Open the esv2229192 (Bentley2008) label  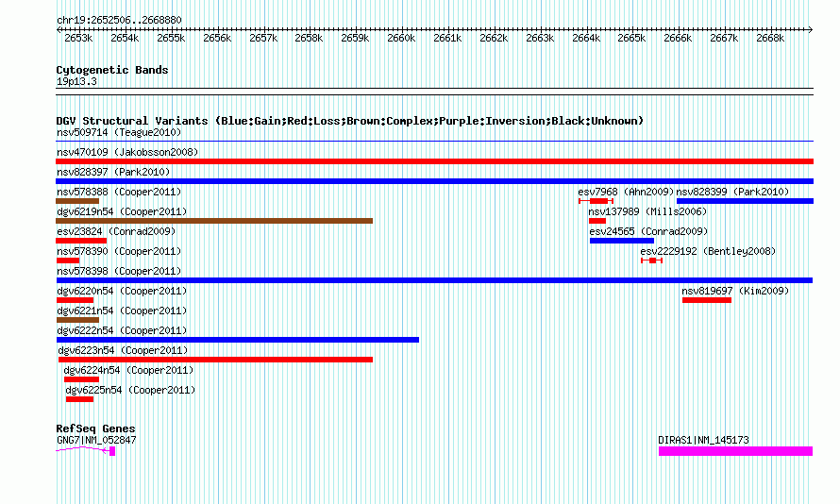pos(708,251)
